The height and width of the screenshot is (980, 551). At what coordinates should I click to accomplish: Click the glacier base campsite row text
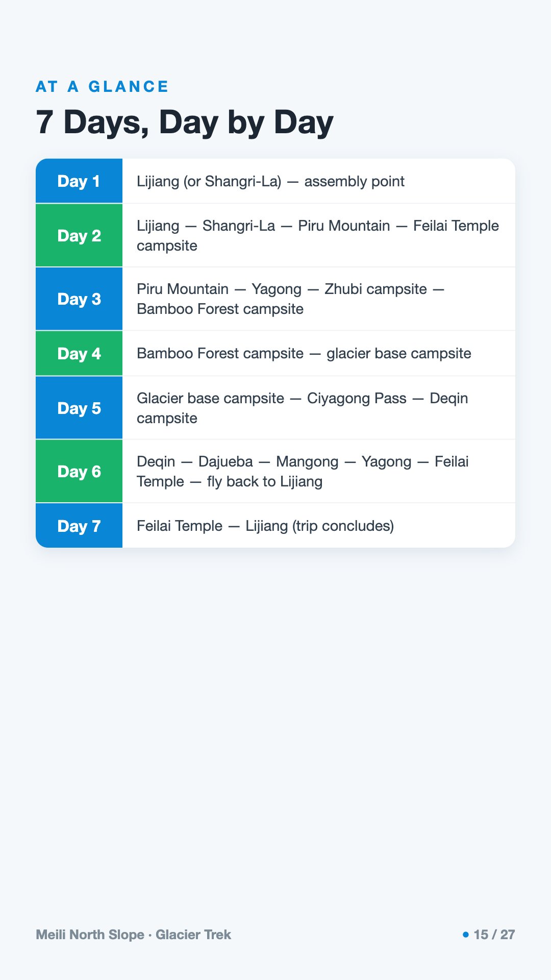(x=304, y=353)
